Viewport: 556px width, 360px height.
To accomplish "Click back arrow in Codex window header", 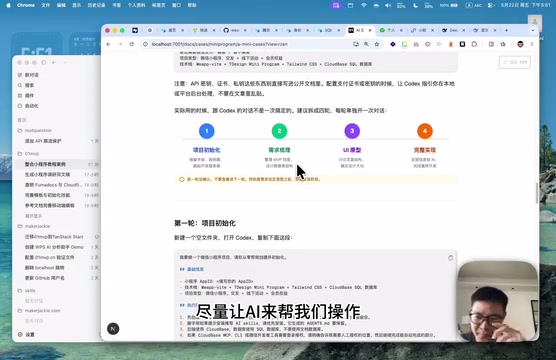I will pyautogui.click(x=54, y=62).
